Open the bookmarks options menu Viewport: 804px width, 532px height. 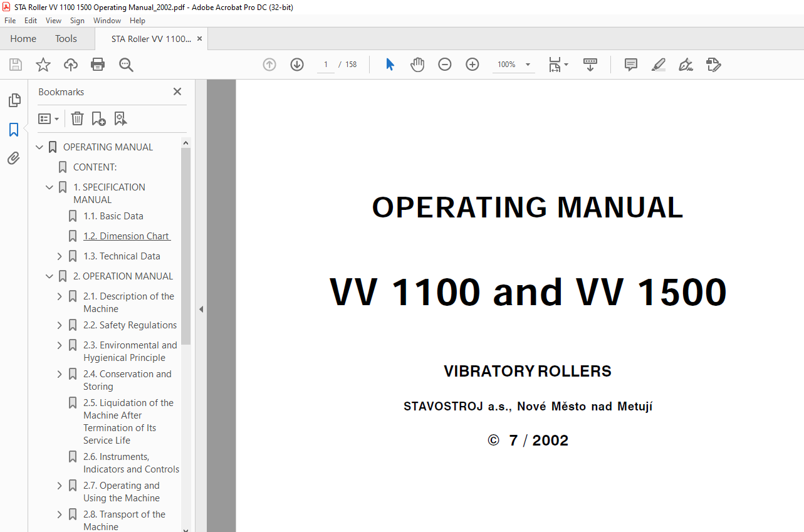(x=49, y=118)
